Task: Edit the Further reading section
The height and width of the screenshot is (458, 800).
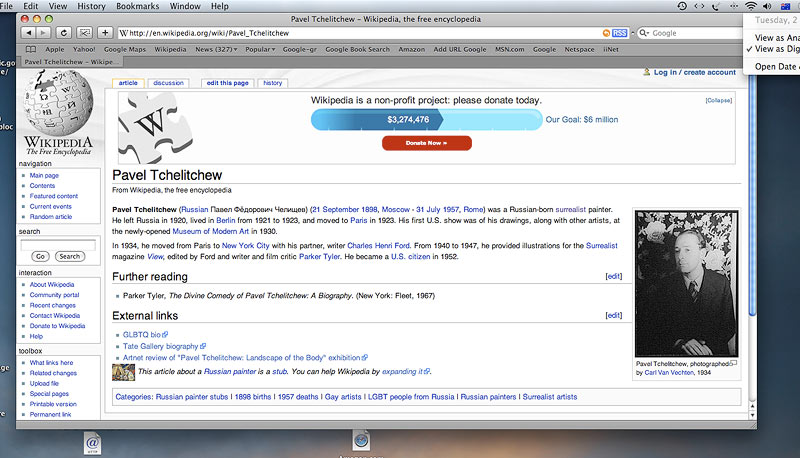Action: [x=614, y=276]
